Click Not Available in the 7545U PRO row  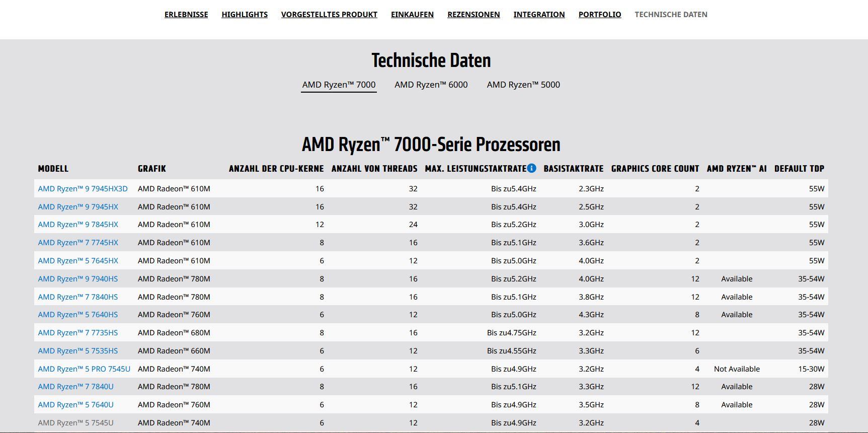click(737, 369)
